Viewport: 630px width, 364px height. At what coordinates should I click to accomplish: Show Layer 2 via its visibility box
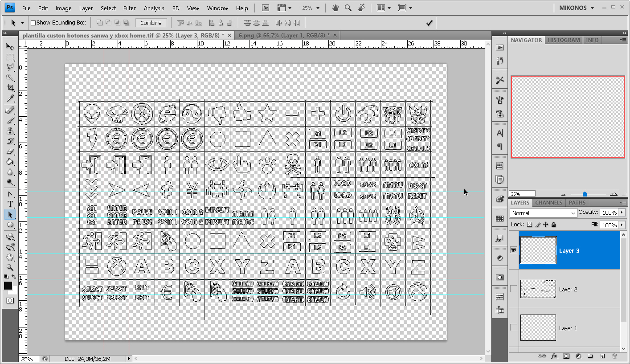coord(513,289)
